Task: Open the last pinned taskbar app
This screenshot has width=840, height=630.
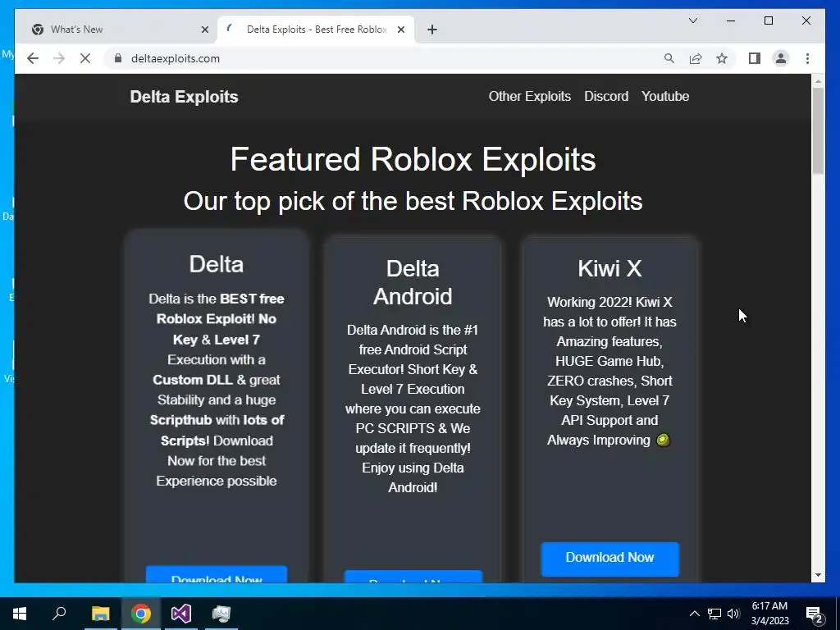Action: 221,614
